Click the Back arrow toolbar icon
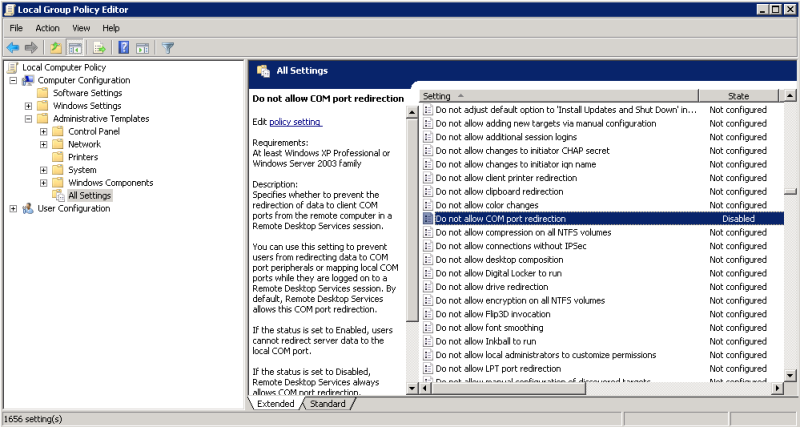 click(13, 47)
